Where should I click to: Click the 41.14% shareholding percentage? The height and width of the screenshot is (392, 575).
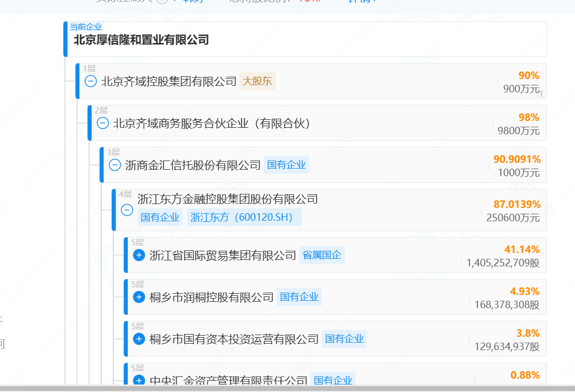pyautogui.click(x=523, y=249)
